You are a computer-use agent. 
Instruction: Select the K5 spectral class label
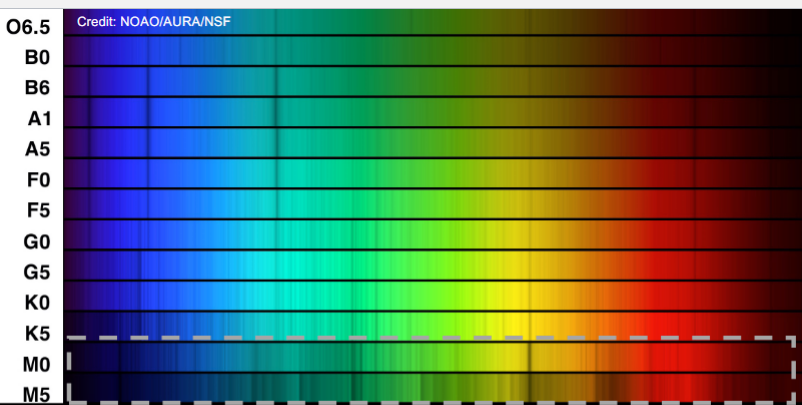(37, 333)
